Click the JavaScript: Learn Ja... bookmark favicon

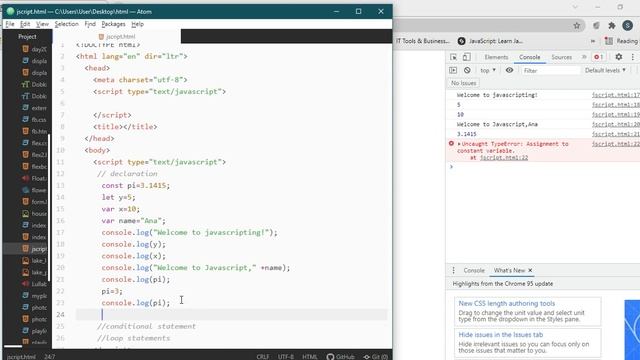[x=462, y=41]
